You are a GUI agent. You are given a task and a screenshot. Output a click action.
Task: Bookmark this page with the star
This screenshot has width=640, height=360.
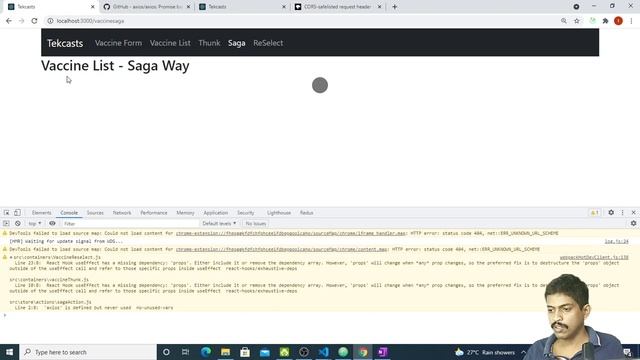click(577, 21)
